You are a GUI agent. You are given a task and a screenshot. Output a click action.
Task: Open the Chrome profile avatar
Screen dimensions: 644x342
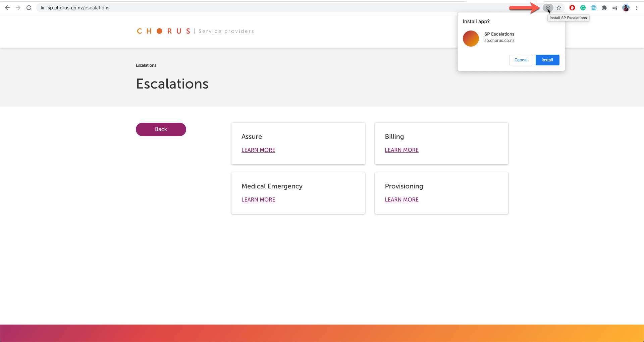(626, 8)
